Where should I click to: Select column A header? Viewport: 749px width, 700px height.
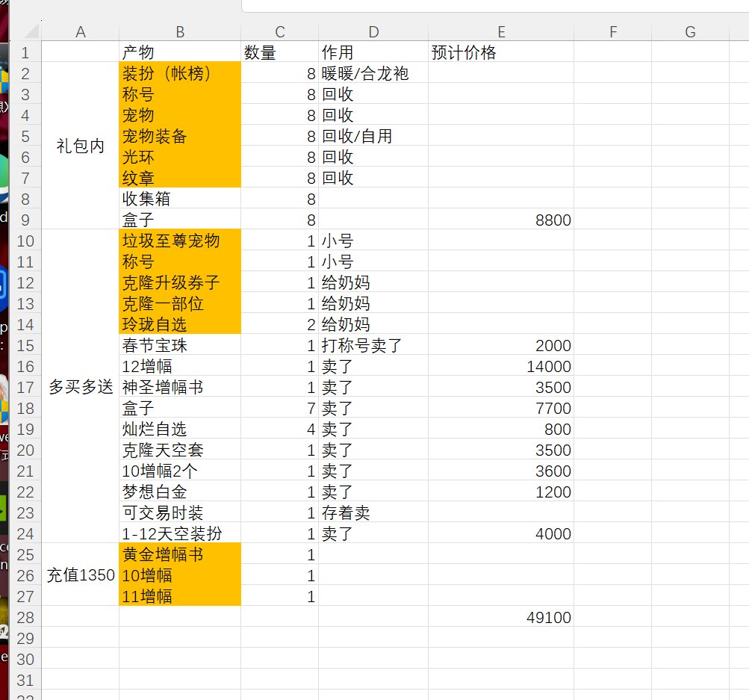pyautogui.click(x=80, y=31)
